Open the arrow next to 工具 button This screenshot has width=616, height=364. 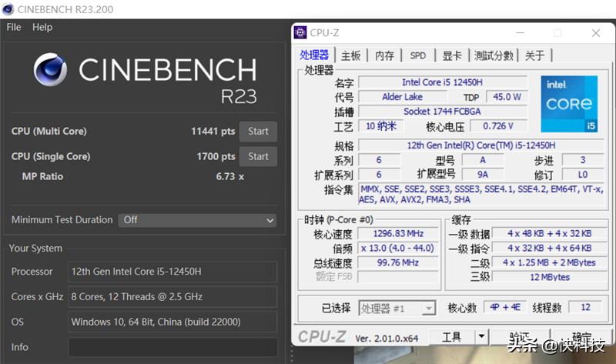(x=481, y=337)
